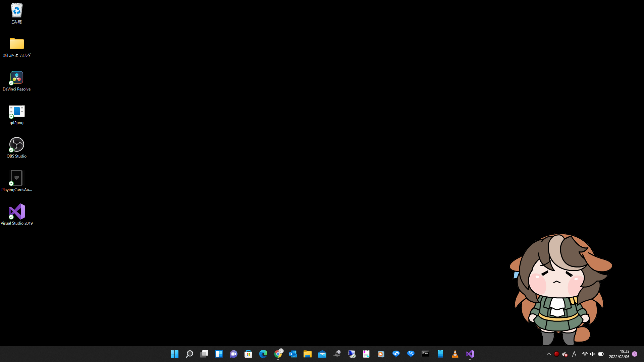
Task: Open taskbar Search magnifier
Action: (189, 354)
